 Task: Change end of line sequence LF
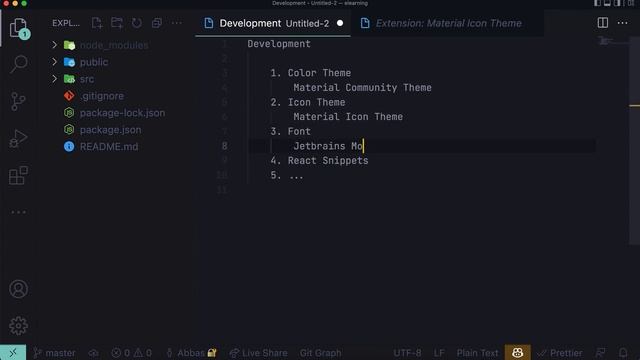(x=439, y=353)
